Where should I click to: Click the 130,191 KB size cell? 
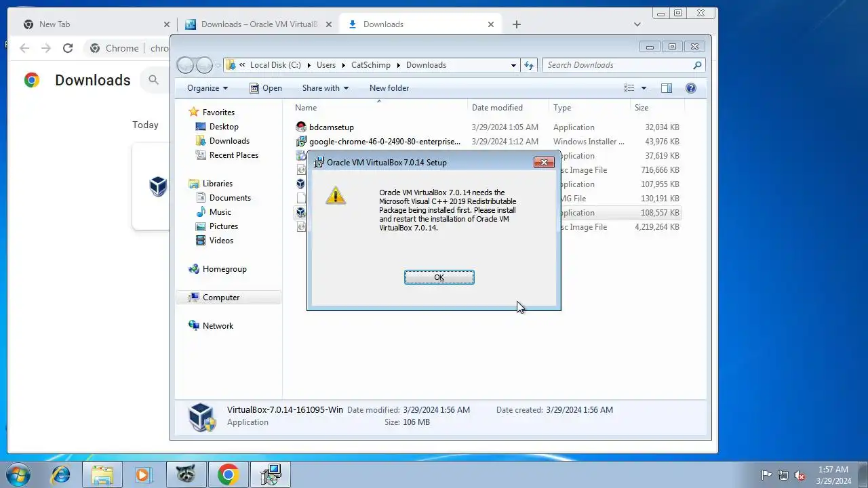(660, 199)
